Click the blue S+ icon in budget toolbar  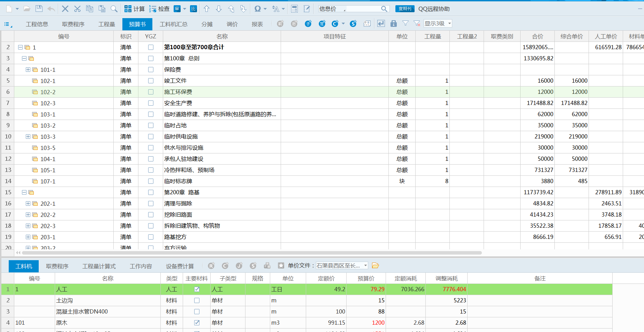point(353,24)
